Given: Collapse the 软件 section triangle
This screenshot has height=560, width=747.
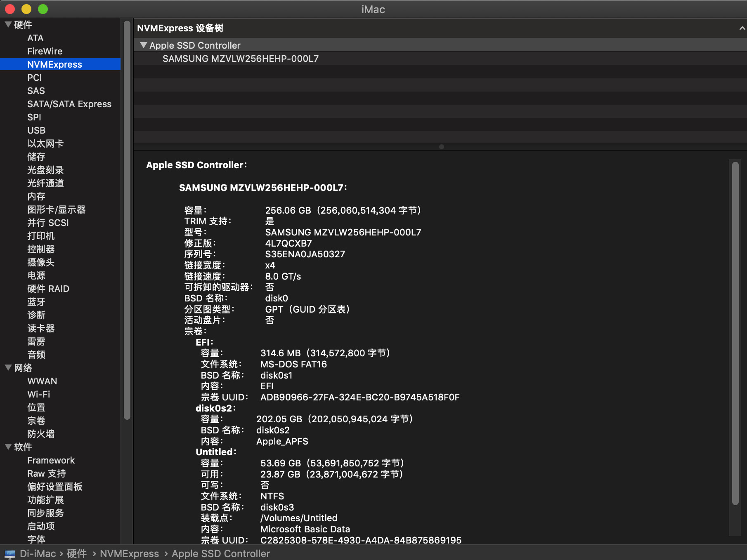Looking at the screenshot, I should click(x=8, y=447).
